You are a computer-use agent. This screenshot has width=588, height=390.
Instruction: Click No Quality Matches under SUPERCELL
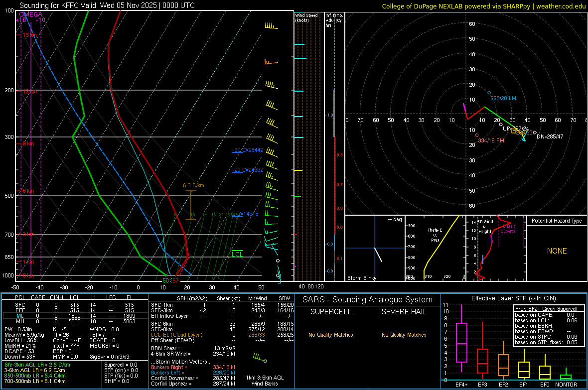pyautogui.click(x=331, y=335)
